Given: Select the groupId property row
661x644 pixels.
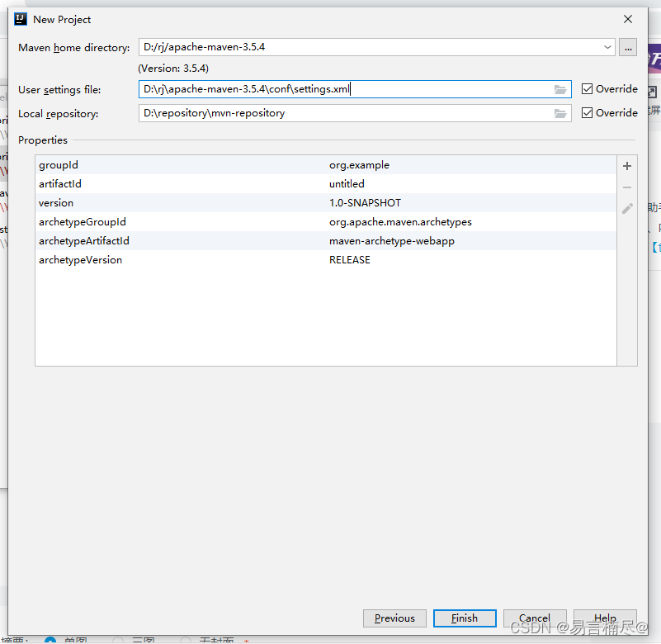Looking at the screenshot, I should tap(325, 165).
